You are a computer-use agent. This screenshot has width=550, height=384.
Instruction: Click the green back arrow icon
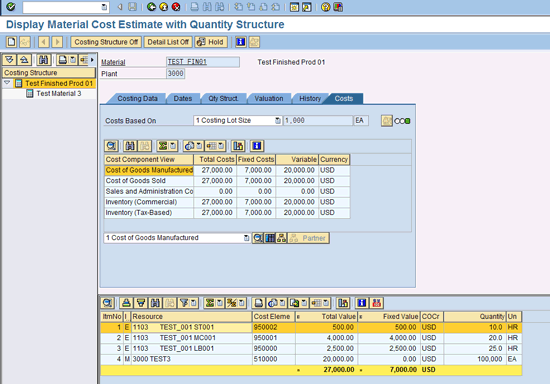(x=151, y=7)
